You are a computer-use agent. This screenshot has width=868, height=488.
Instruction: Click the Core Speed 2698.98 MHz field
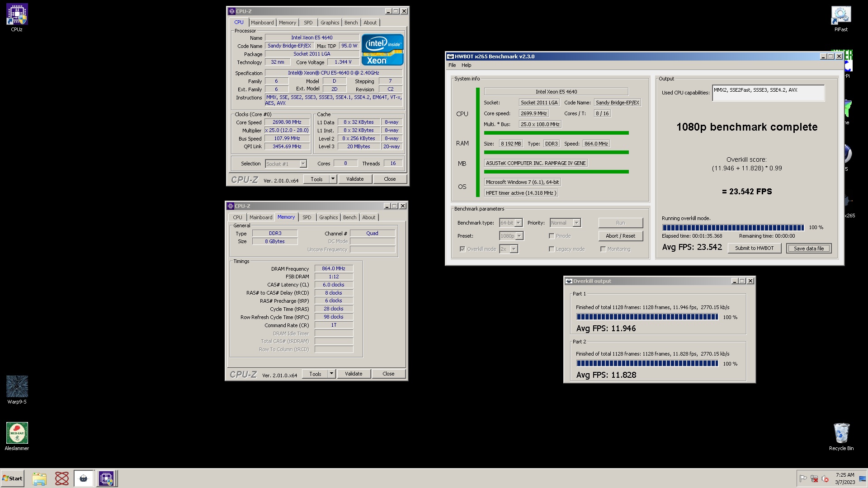coord(287,122)
